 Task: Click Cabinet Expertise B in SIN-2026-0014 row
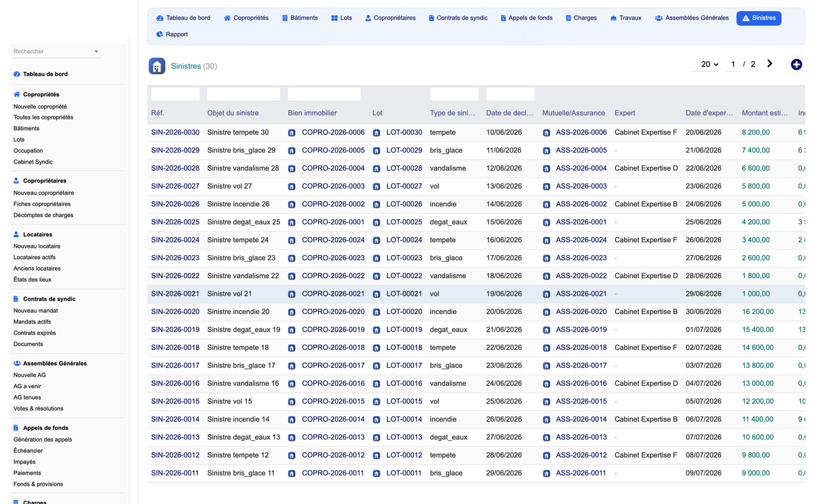(646, 419)
